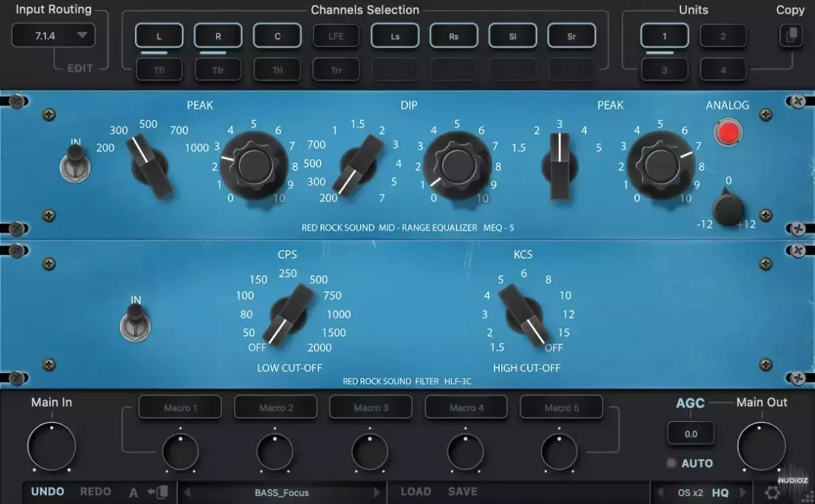Screen dimensions: 815x504
Task: Click the Main Out knob
Action: (761, 446)
